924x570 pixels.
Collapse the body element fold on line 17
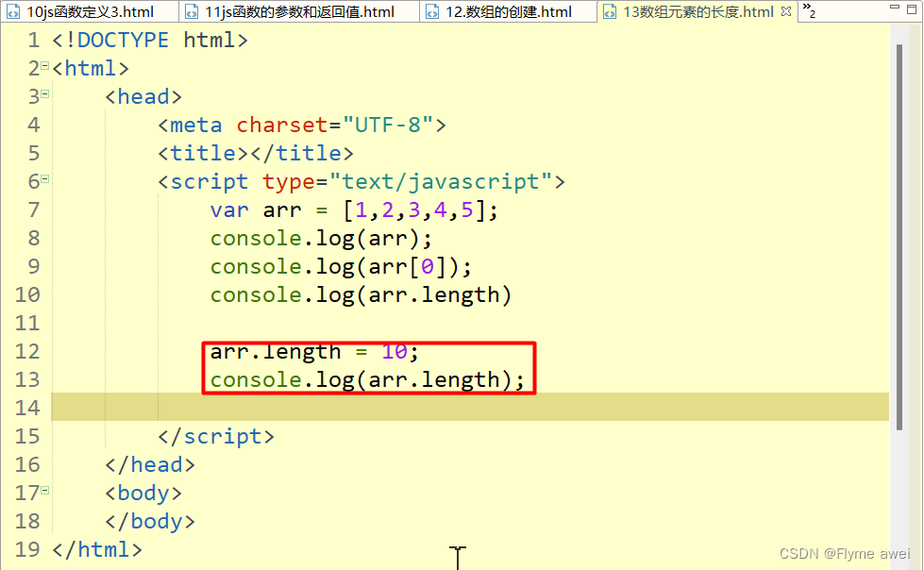(x=44, y=491)
